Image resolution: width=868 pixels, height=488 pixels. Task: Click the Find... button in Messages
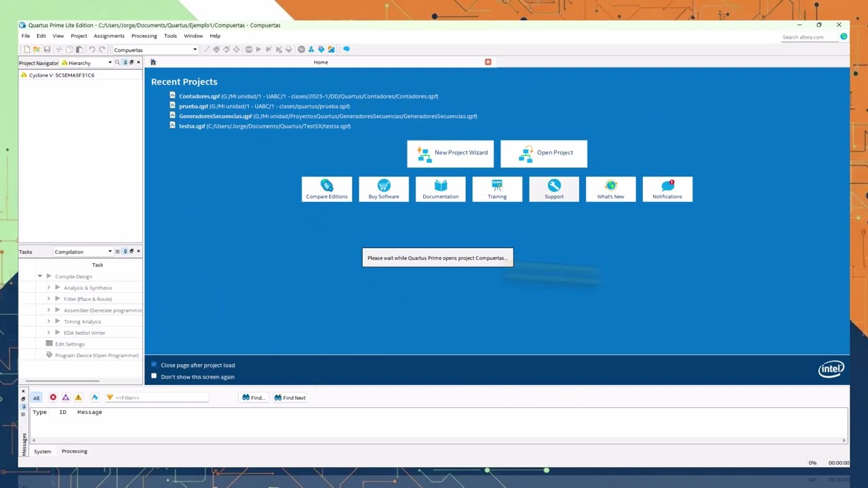254,398
